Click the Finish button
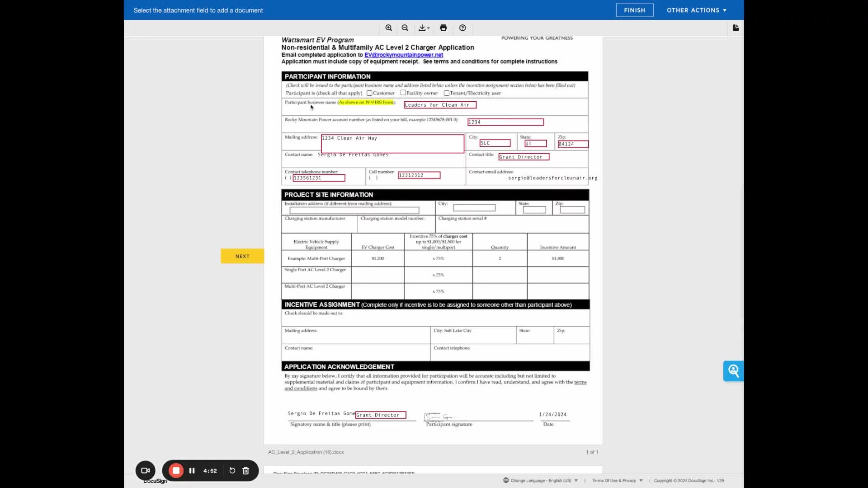This screenshot has width=868, height=488. 634,10
